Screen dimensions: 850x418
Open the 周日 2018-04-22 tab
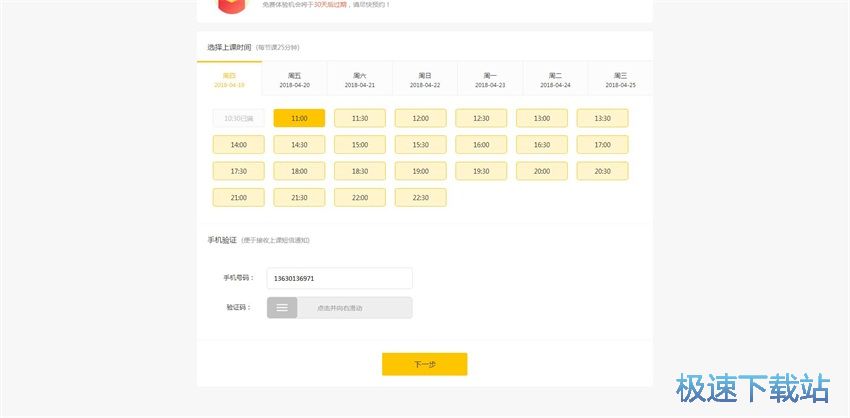(424, 79)
